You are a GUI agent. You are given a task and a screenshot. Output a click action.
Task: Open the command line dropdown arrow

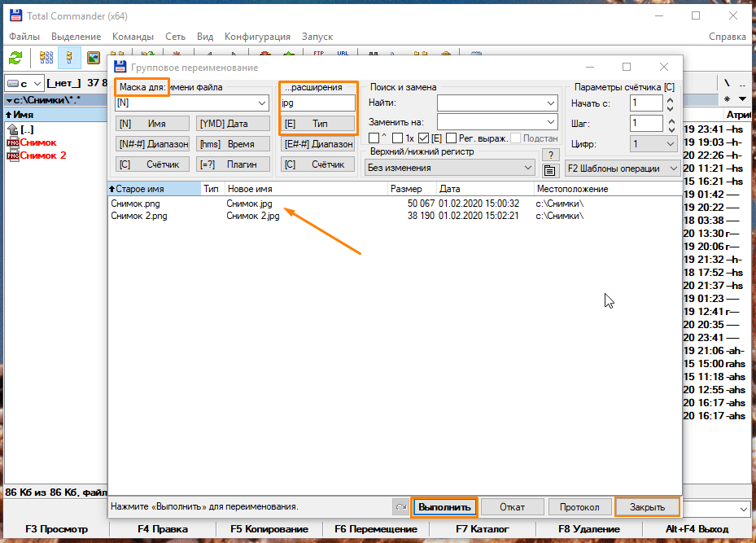[x=744, y=508]
